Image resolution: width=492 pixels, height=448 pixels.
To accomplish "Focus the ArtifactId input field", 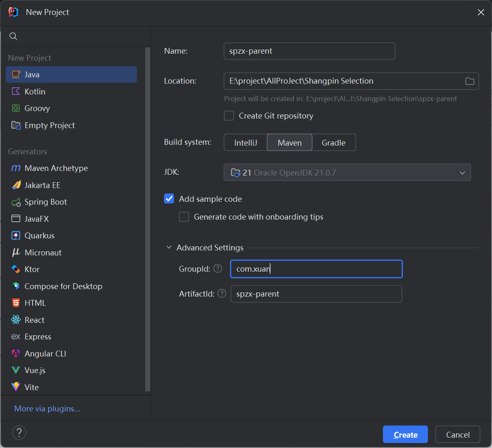I will coord(316,294).
